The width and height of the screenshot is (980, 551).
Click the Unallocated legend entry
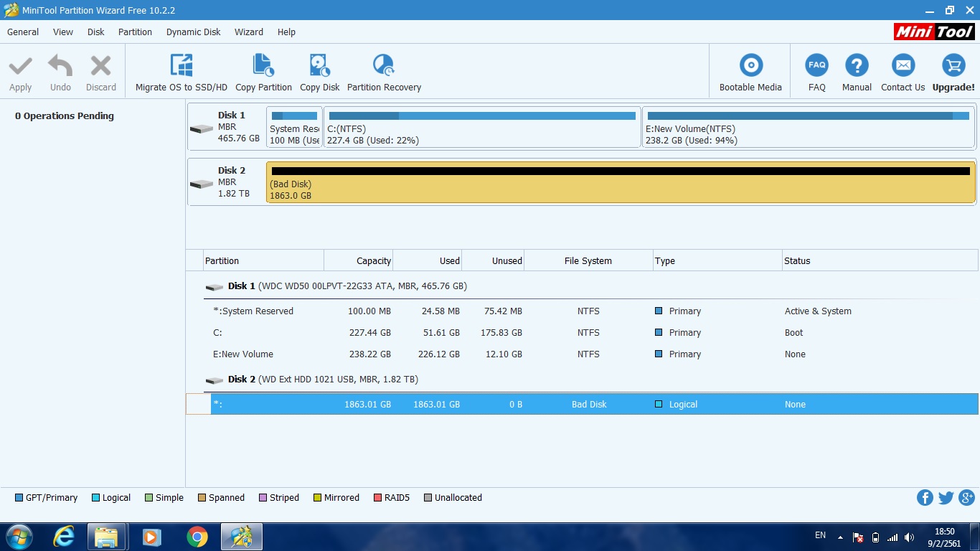pos(453,498)
